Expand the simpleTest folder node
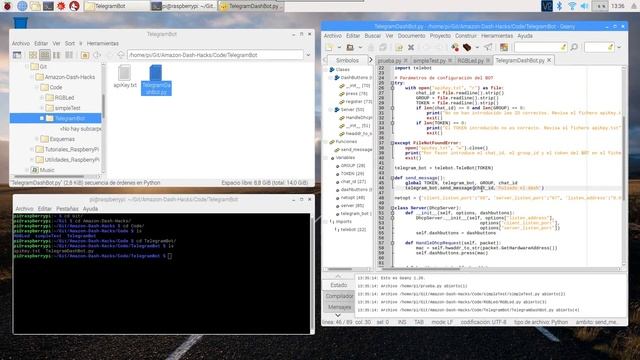Screen dimensions: 640x360 coord(42,108)
